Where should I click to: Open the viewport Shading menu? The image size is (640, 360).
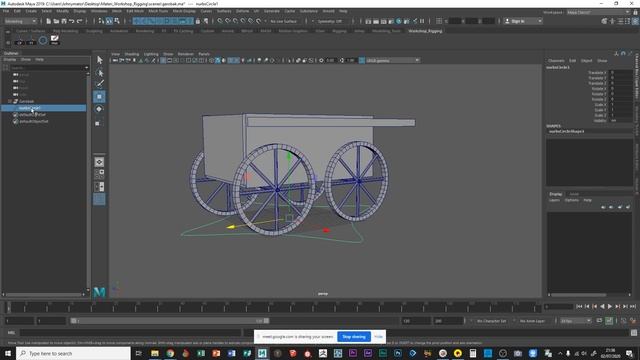click(132, 54)
